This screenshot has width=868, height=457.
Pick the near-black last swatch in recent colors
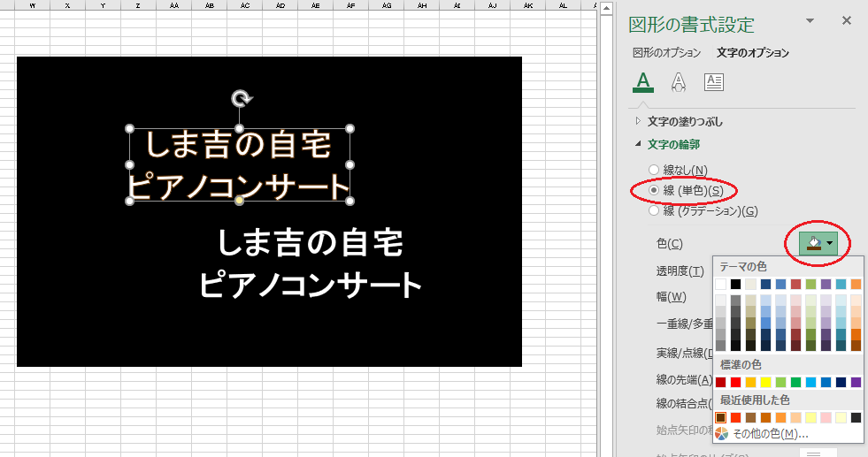[x=856, y=417]
